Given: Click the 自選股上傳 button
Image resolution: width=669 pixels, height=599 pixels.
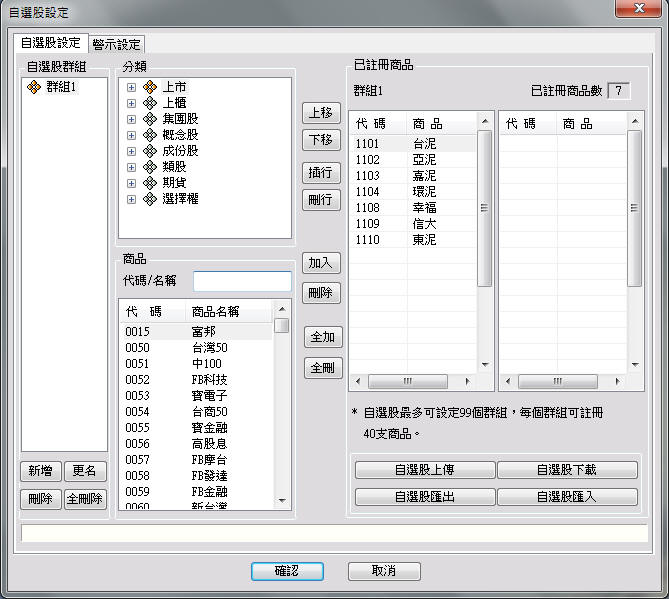Looking at the screenshot, I should 425,469.
